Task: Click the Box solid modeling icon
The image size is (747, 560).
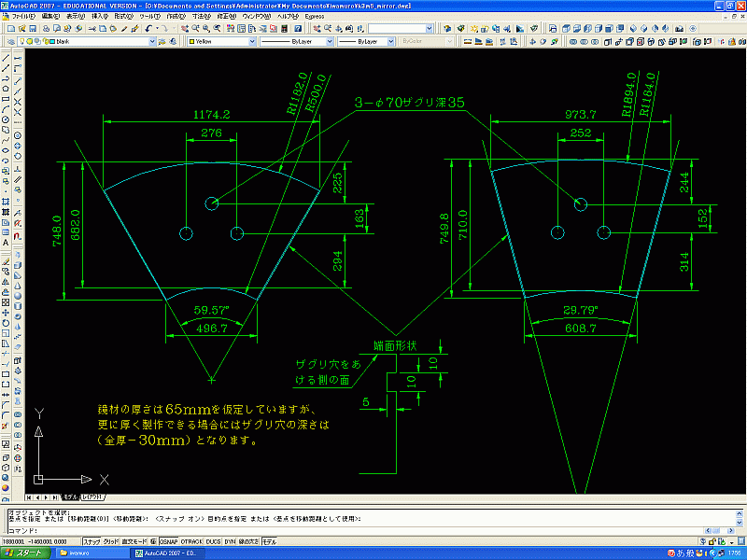Action: pyautogui.click(x=18, y=265)
